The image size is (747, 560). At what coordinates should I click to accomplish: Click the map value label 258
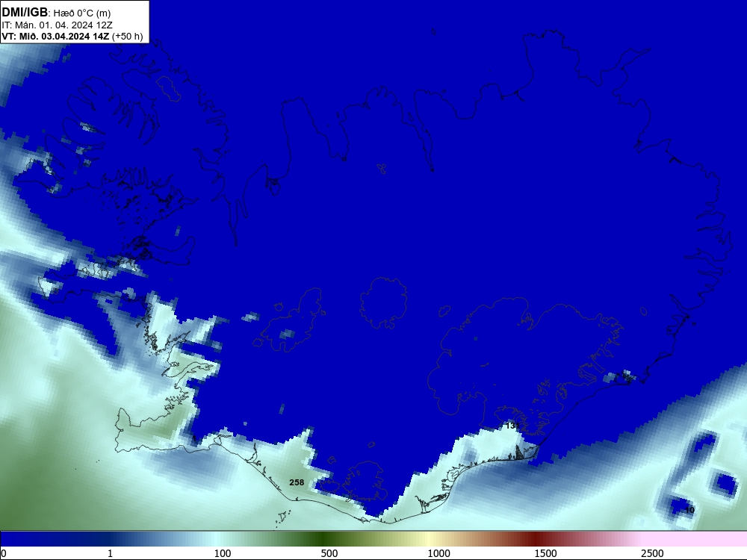coord(297,482)
